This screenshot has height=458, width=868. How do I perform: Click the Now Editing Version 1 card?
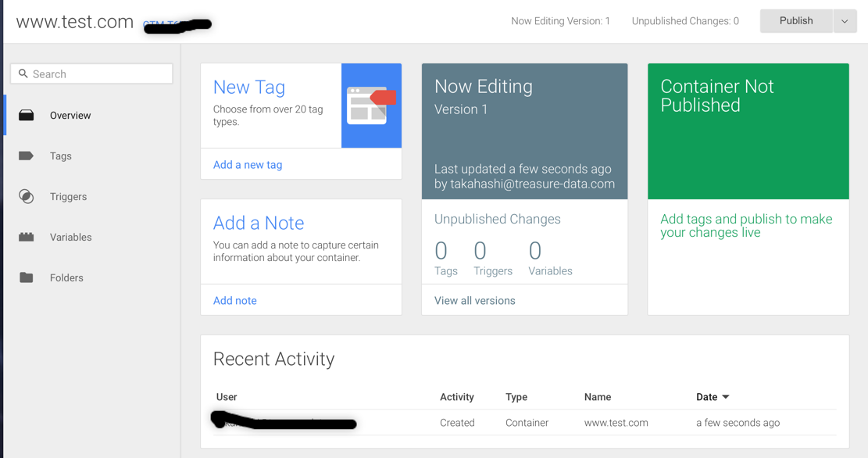525,131
